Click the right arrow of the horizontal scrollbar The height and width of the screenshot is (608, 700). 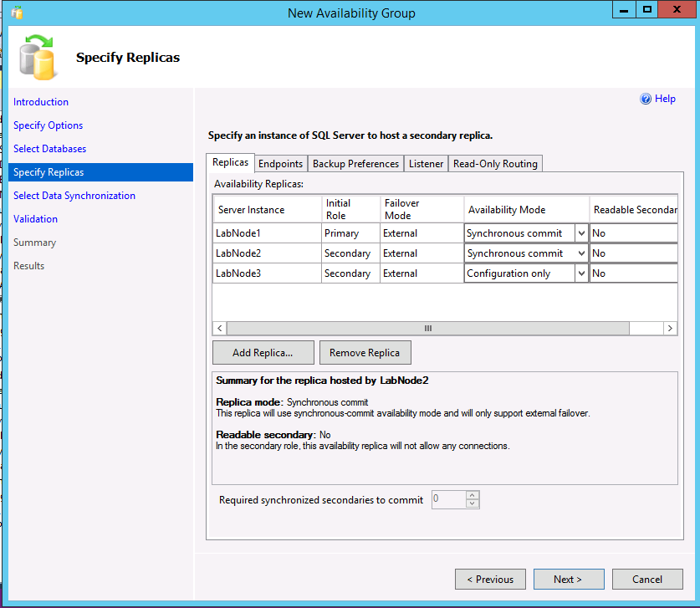pyautogui.click(x=669, y=328)
